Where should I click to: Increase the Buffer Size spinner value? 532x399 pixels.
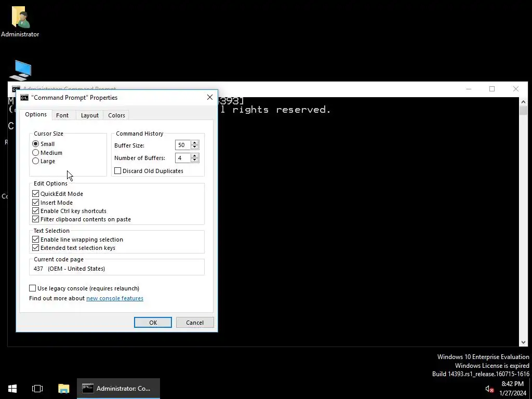195,143
